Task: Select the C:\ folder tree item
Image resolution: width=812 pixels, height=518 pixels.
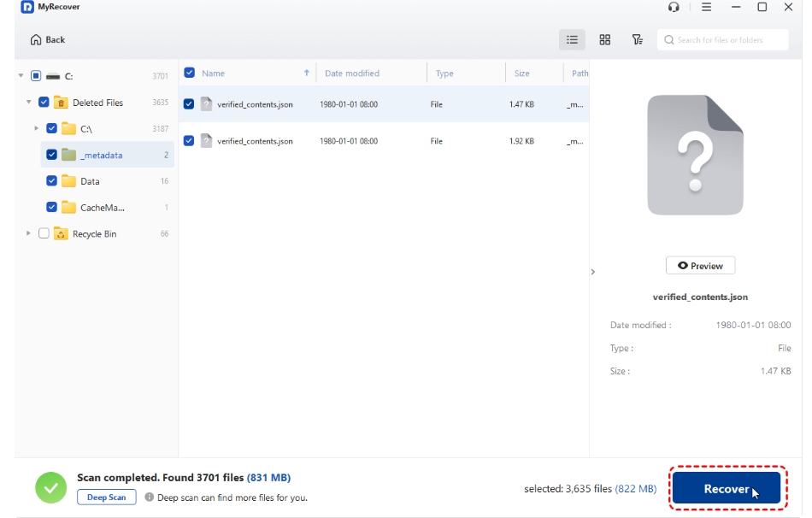Action: point(86,129)
